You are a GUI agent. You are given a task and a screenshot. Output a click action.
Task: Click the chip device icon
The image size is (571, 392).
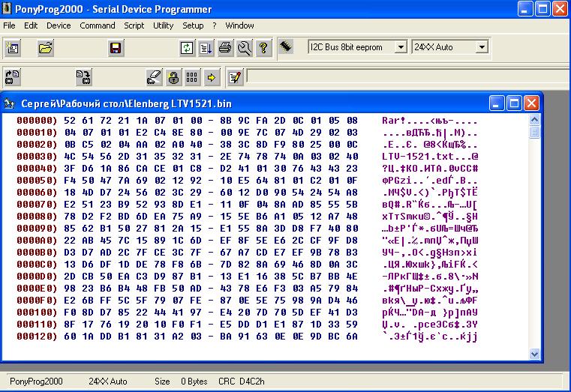coord(286,46)
